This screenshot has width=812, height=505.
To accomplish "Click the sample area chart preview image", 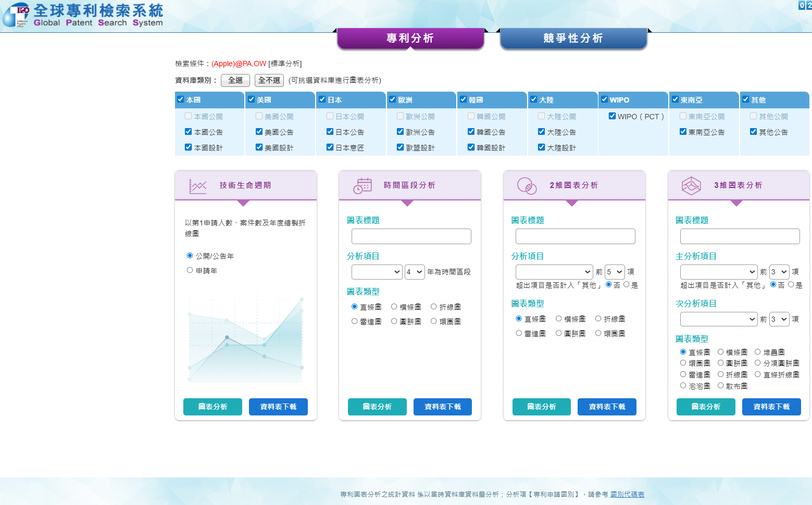I will 246,338.
